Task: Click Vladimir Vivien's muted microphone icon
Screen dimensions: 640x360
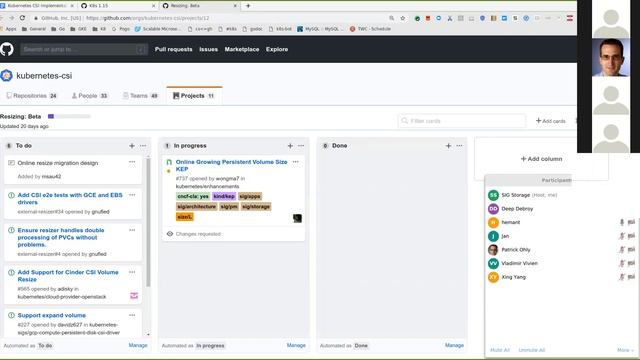Action: tap(622, 264)
